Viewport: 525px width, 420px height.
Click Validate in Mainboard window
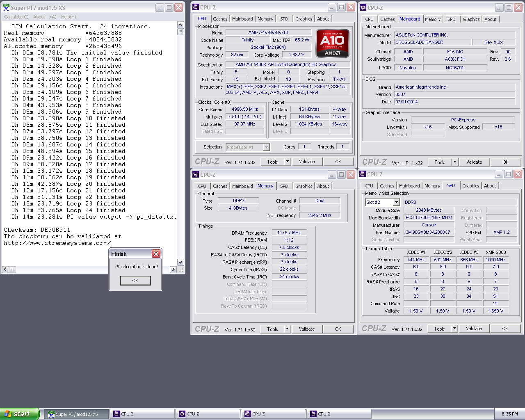pyautogui.click(x=474, y=162)
